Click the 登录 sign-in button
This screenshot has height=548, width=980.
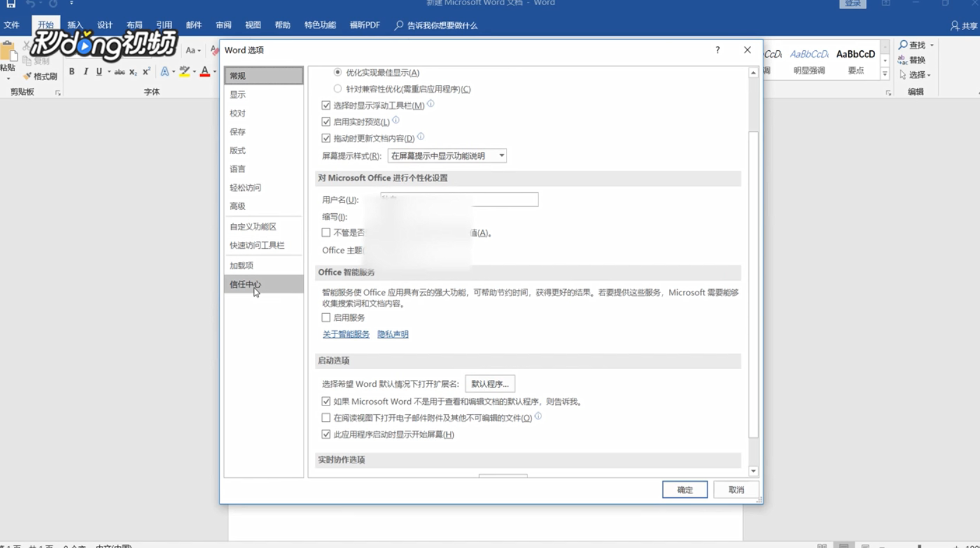(853, 3)
